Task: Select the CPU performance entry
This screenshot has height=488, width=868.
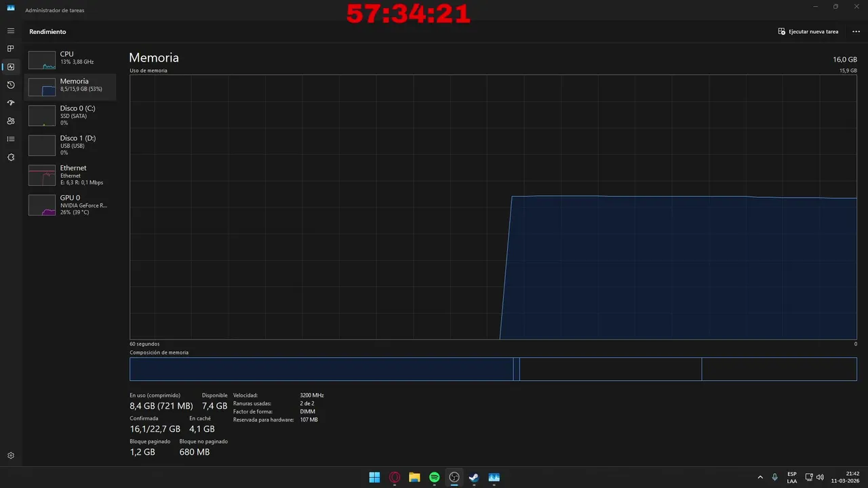Action: click(x=71, y=60)
